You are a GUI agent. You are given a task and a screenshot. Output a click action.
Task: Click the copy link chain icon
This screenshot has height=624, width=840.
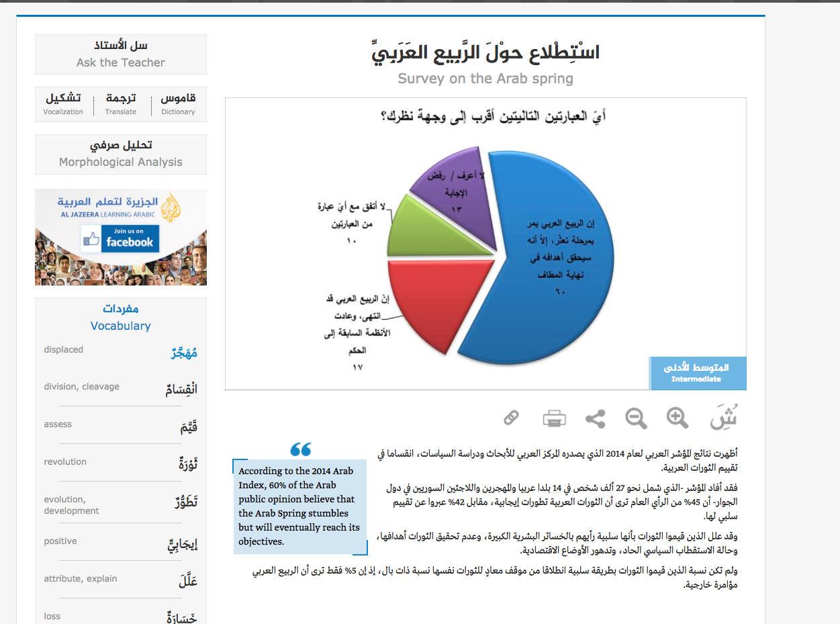pyautogui.click(x=511, y=418)
